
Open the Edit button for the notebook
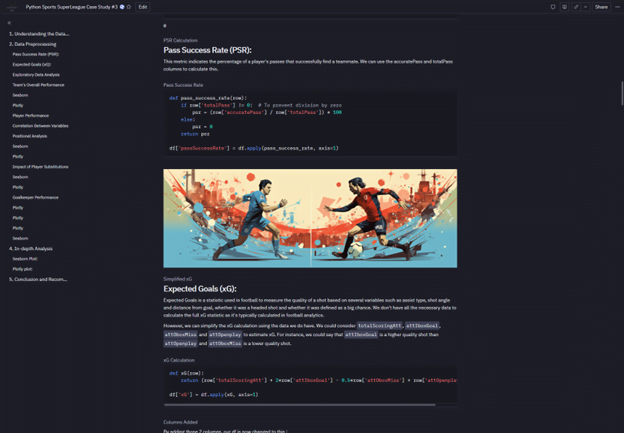(143, 7)
